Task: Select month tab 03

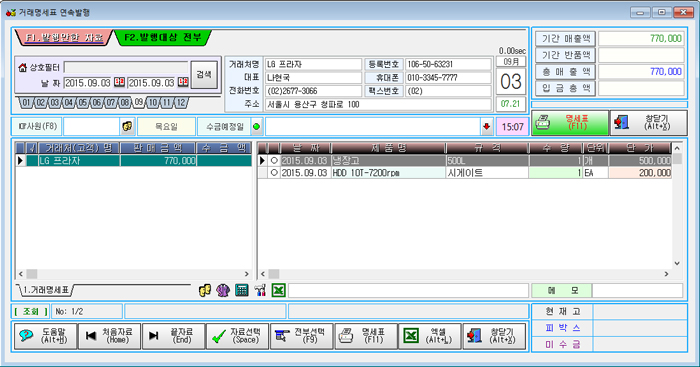Action: click(x=54, y=103)
